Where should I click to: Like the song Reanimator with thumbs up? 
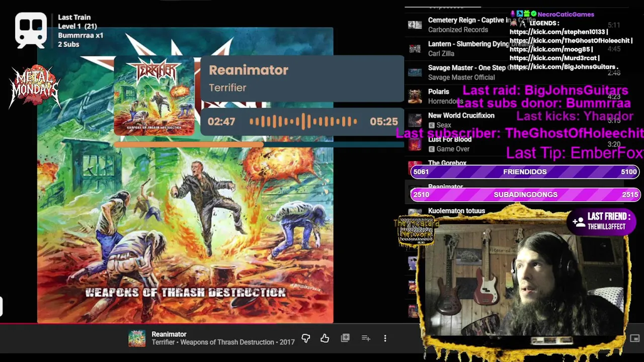(325, 338)
